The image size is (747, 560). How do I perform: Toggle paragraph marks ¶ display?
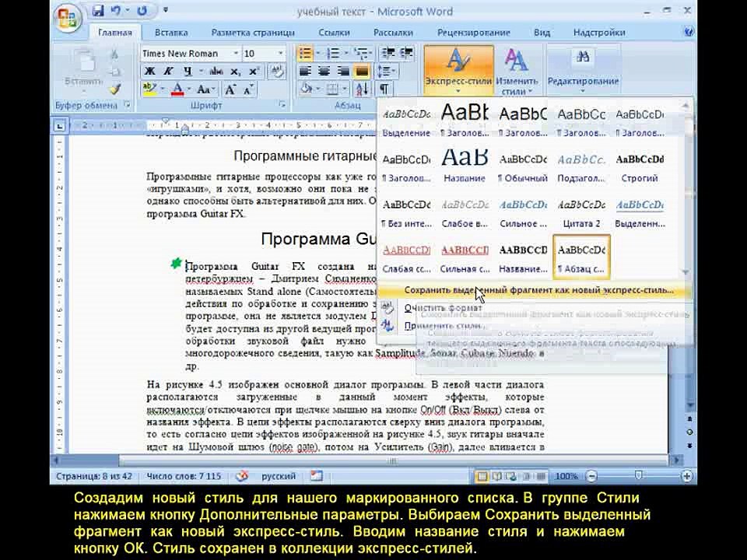click(384, 89)
